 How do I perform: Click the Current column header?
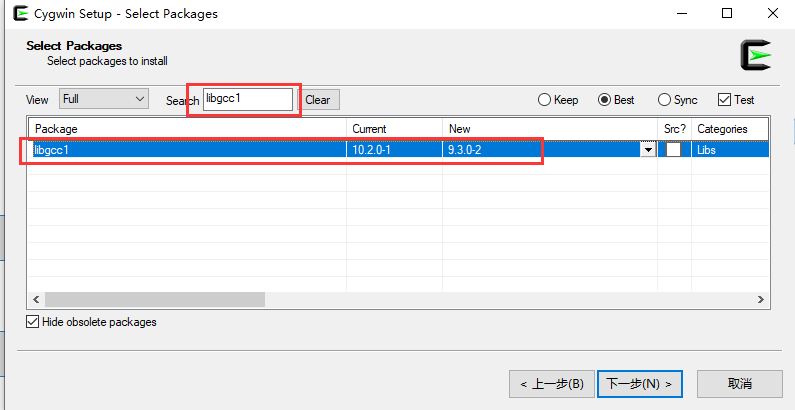pyautogui.click(x=394, y=129)
